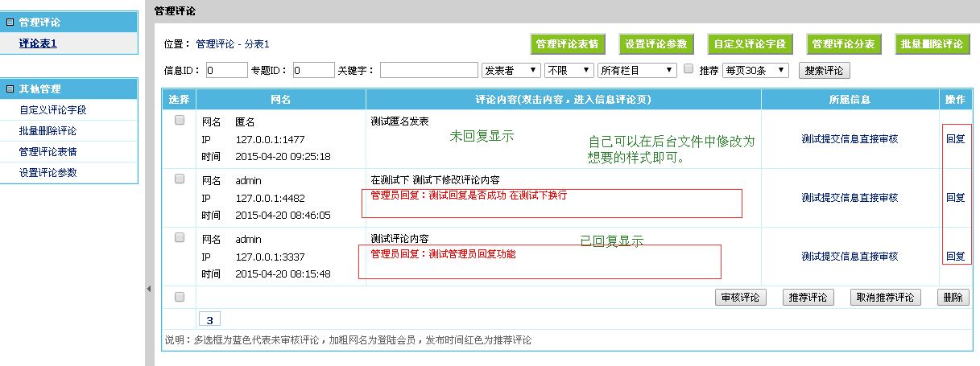Click the green 管理评论表情 button

567,44
